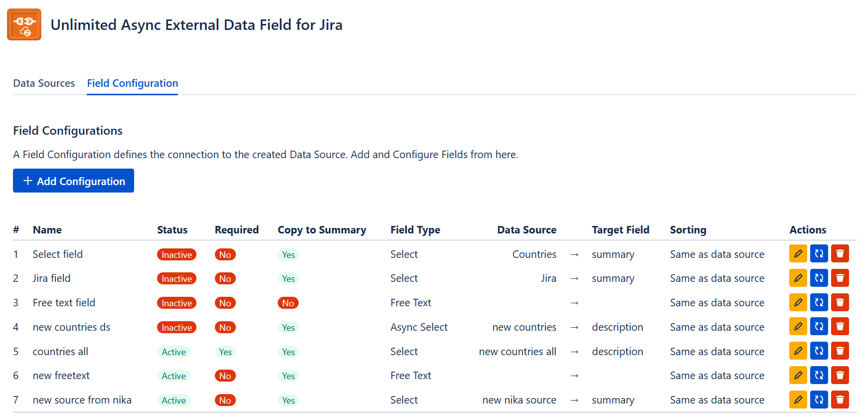Screen dimensions: 868x419
Task: Click the Sorting column header
Action: click(688, 230)
